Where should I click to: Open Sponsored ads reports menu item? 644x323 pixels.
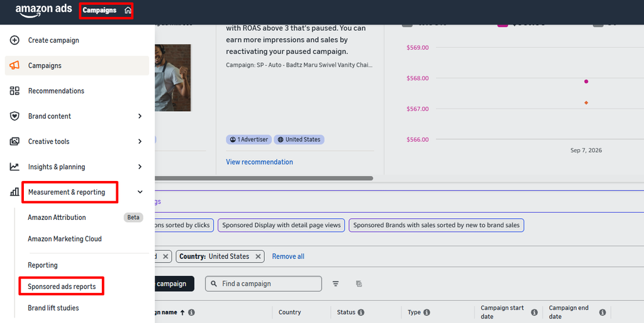tap(62, 287)
